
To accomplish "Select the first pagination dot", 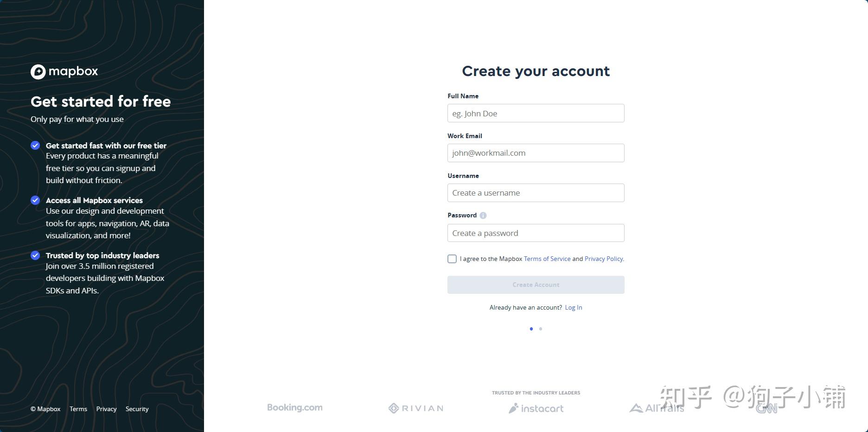I will [531, 329].
